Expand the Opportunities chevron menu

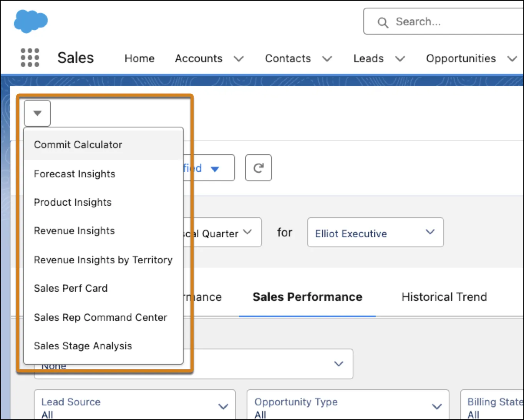512,59
